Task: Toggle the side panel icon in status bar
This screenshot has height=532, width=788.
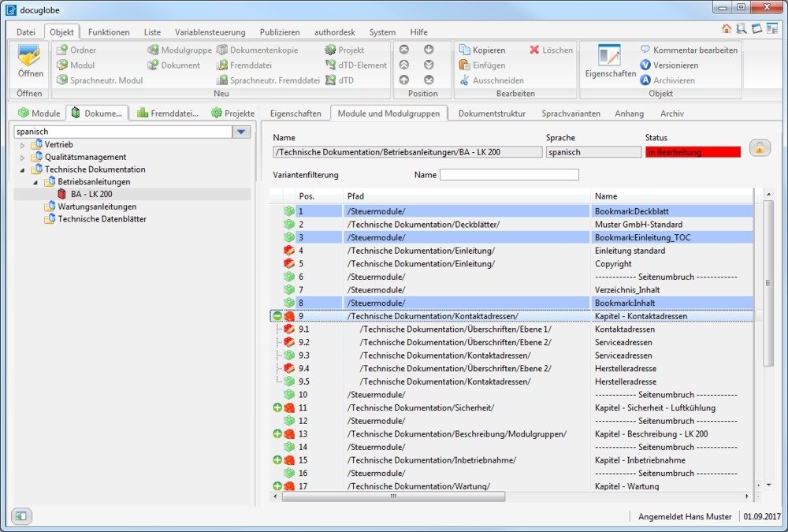Action: click(21, 516)
